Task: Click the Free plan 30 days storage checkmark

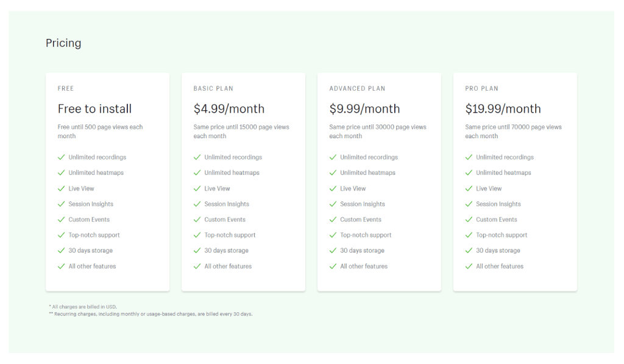Action: [61, 251]
